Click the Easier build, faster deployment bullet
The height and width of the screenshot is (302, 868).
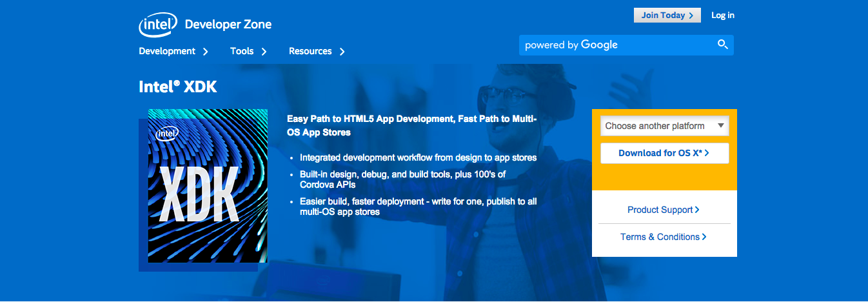click(x=418, y=206)
